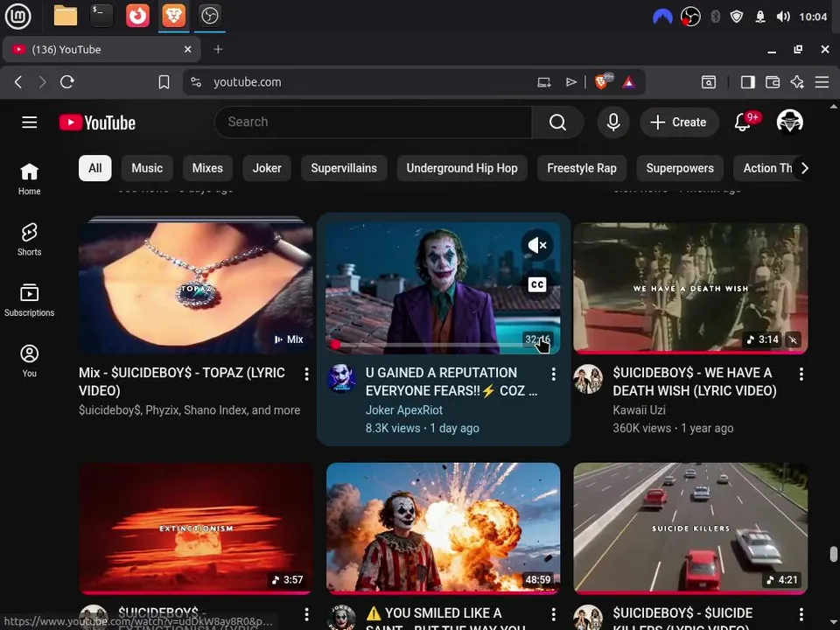The height and width of the screenshot is (630, 840).
Task: Launch the Terminal from panel
Action: coord(101,16)
